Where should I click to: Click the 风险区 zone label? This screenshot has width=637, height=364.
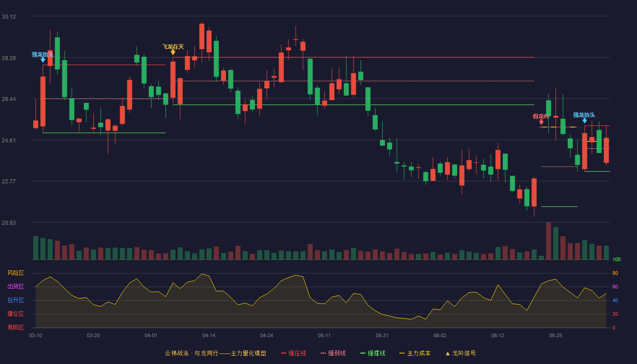tap(15, 273)
